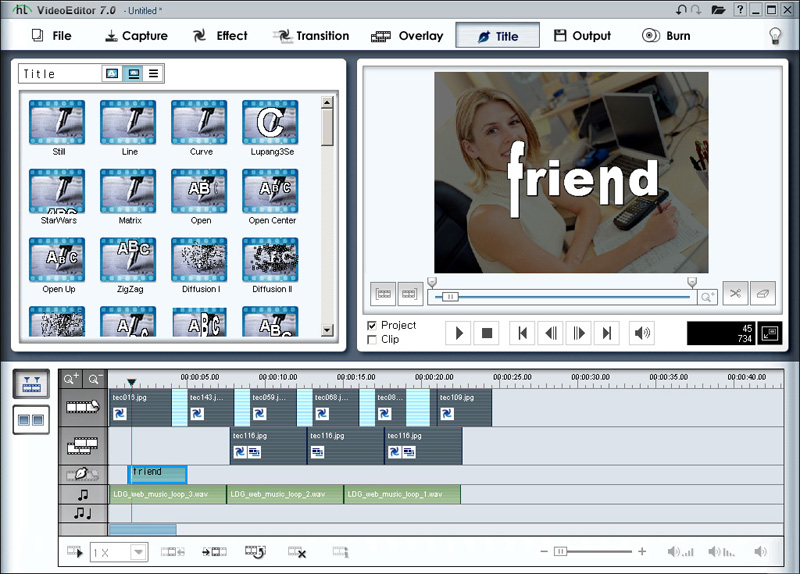Enable the Clip preview checkbox
Viewport: 800px width, 574px height.
373,340
